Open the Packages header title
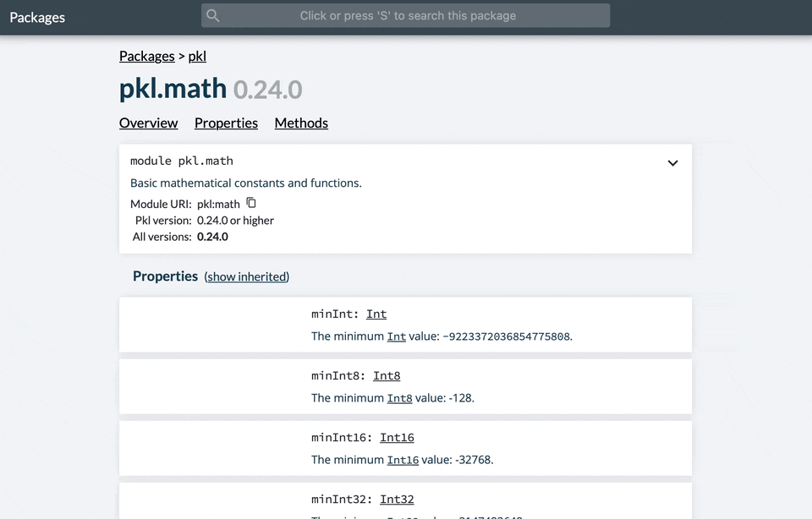 (37, 17)
